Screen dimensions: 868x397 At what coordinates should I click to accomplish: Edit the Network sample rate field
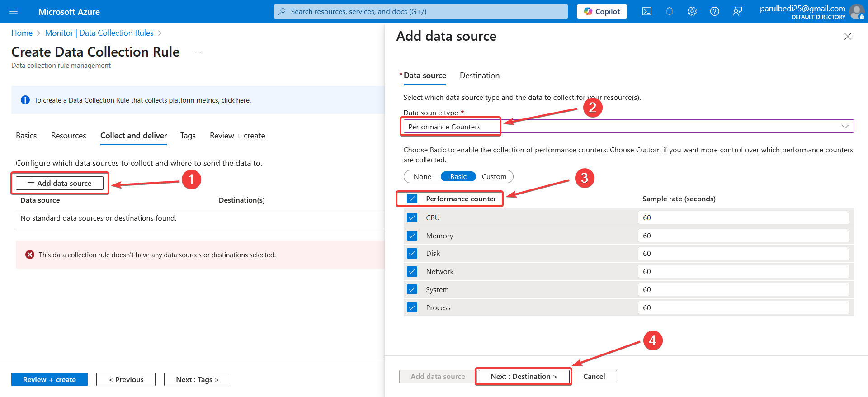[743, 271]
